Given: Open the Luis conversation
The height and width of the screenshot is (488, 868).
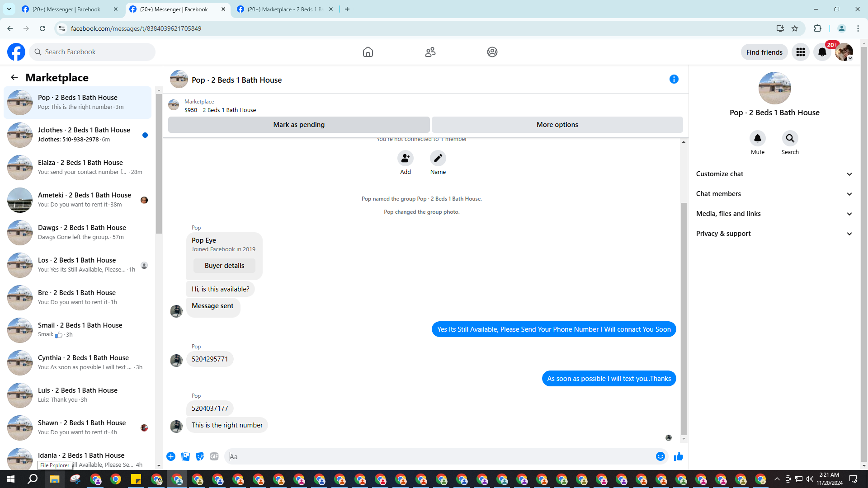Looking at the screenshot, I should coord(78,395).
